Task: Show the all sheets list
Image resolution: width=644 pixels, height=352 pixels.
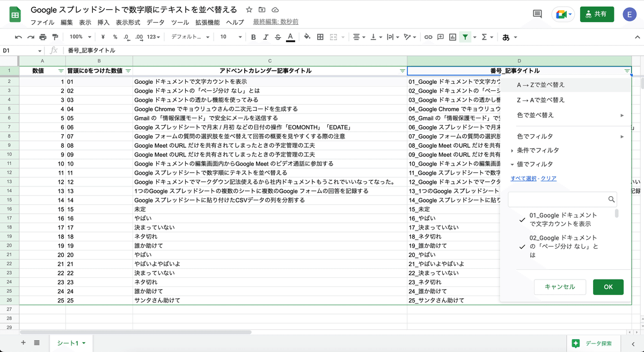Action: coord(36,343)
